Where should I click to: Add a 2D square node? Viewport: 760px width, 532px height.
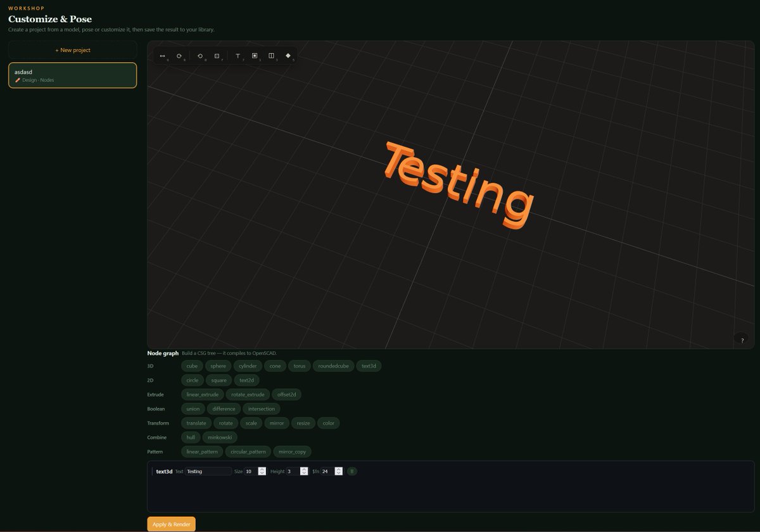point(219,381)
